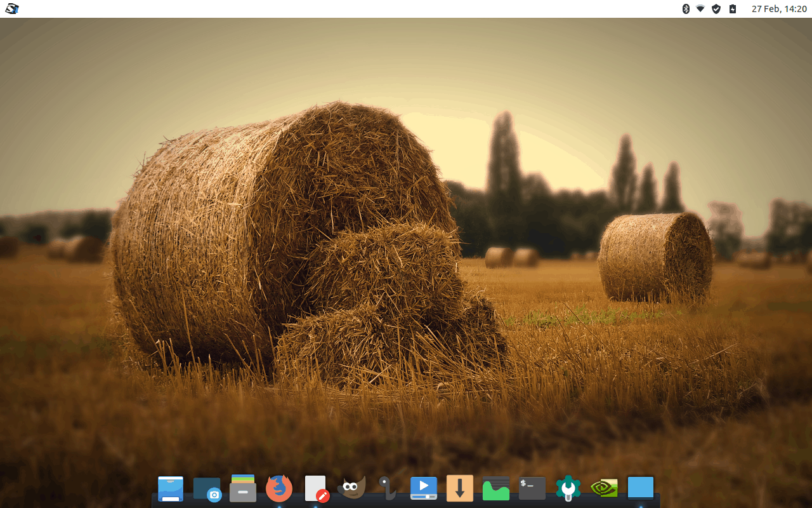Image resolution: width=812 pixels, height=508 pixels.
Task: Open the system monitor green graph icon
Action: [496, 488]
